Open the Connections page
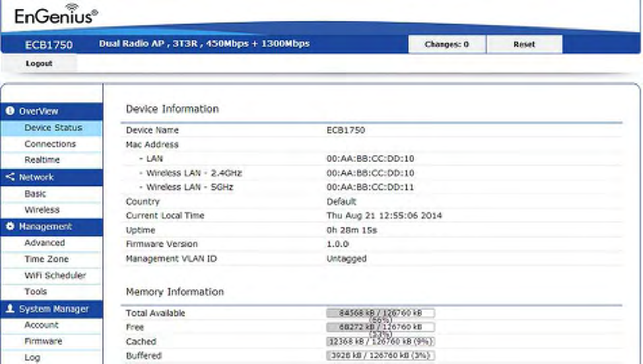Viewport: 643px width, 364px height. pos(50,144)
